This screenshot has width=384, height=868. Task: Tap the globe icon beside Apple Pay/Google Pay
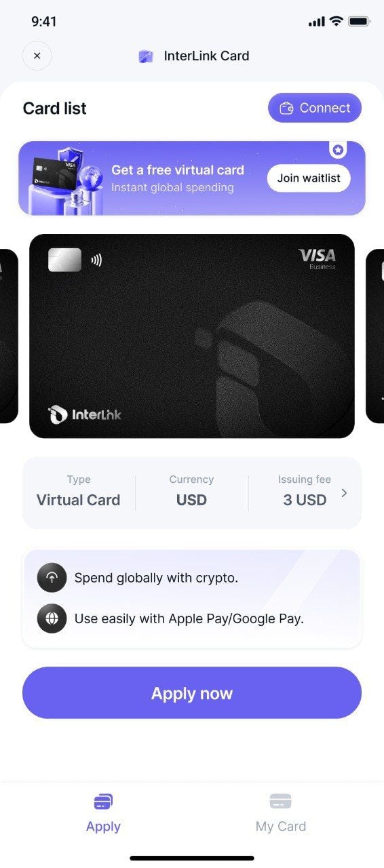pyautogui.click(x=52, y=618)
